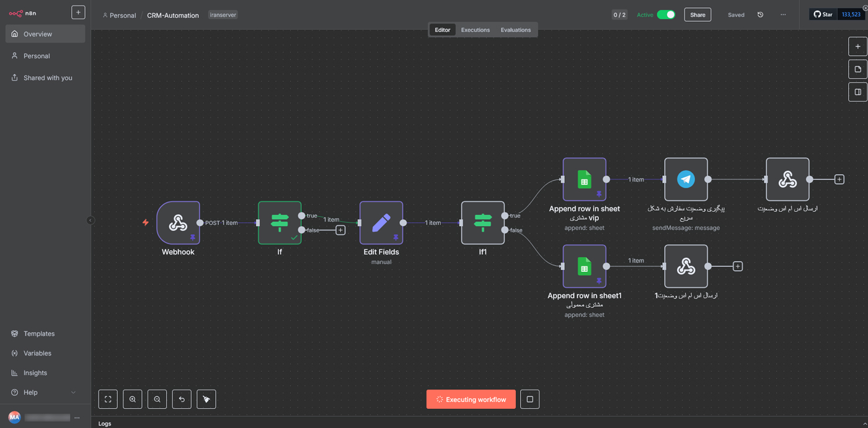Click the Append row in sheet VIP node
This screenshot has width=868, height=428.
coord(584,180)
